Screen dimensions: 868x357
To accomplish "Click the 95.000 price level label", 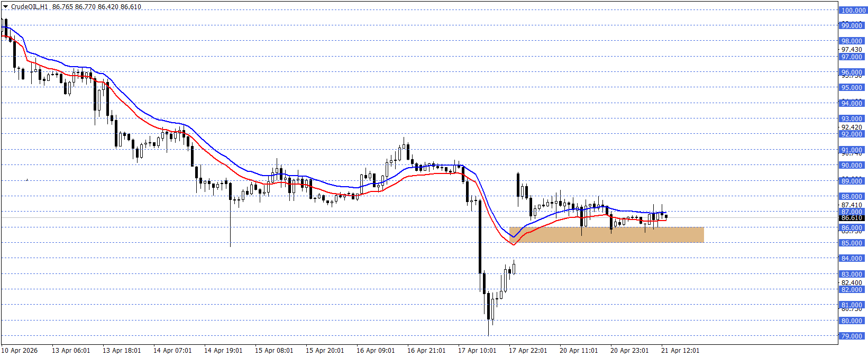I will 852,88.
